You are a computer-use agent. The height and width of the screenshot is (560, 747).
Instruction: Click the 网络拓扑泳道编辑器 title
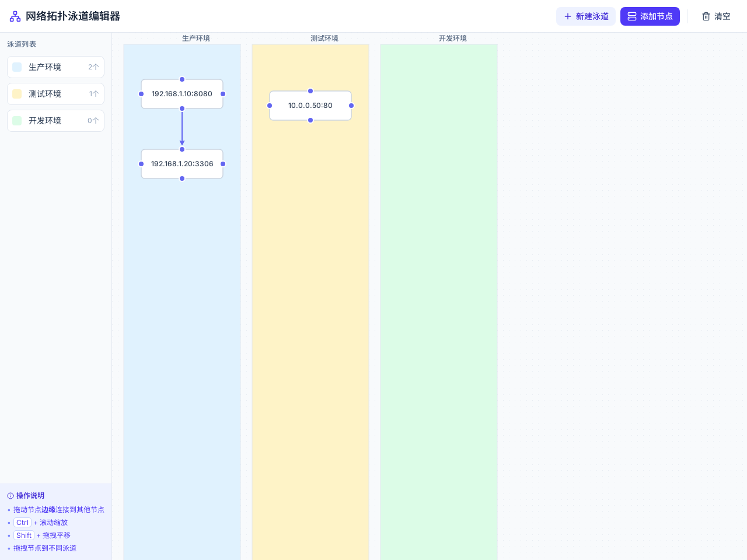coord(73,16)
